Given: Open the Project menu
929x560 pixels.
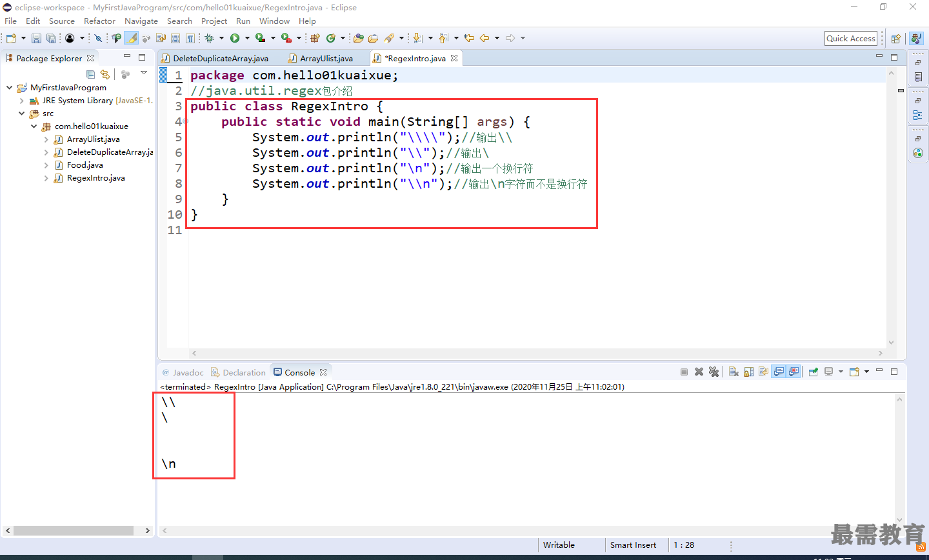Looking at the screenshot, I should coord(214,21).
